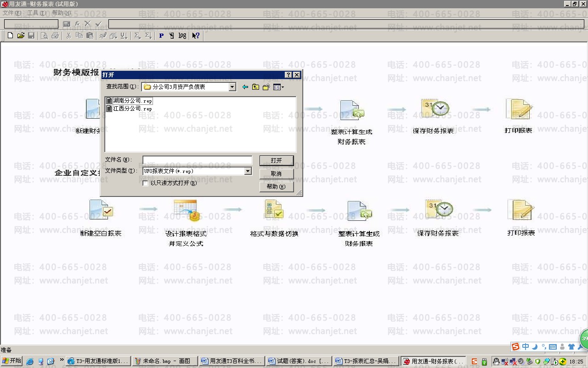Screen dimensions: 588x368
Task: Click the top-row 打印报表 notepad icon
Action: pos(519,109)
